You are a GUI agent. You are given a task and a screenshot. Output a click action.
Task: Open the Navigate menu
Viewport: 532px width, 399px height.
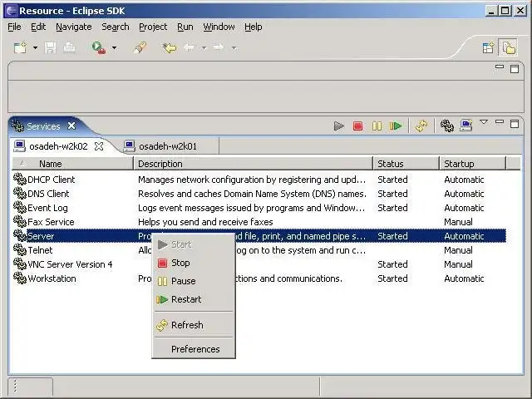74,27
